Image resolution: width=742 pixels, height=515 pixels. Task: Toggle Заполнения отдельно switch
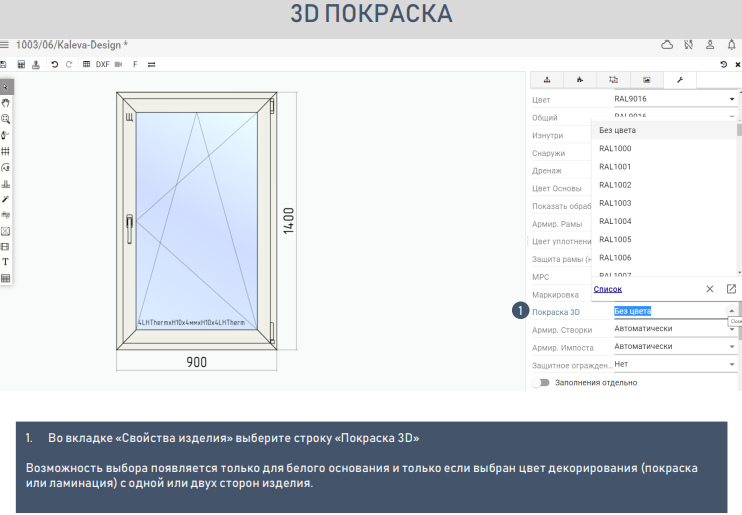point(540,382)
